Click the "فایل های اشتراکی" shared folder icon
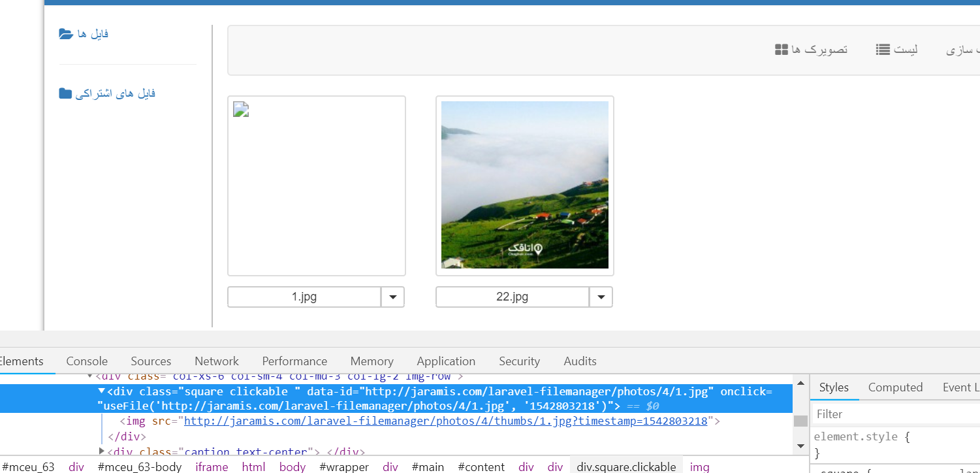 (65, 93)
